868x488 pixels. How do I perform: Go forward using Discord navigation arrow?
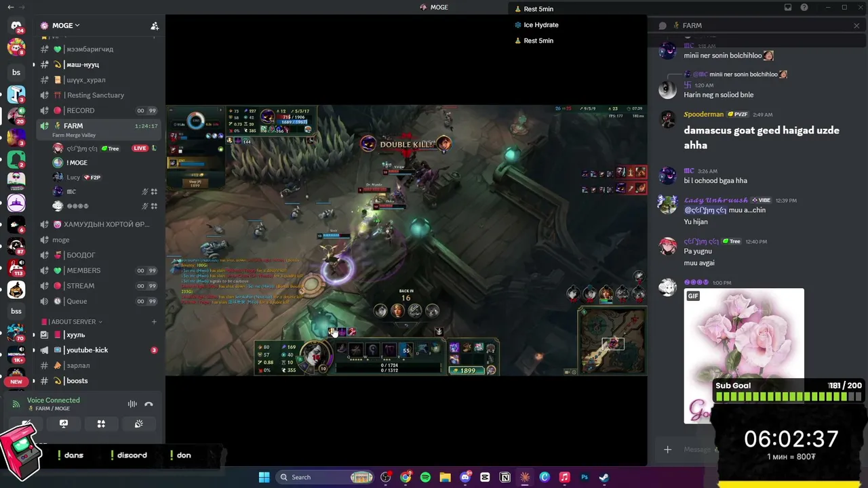21,7
